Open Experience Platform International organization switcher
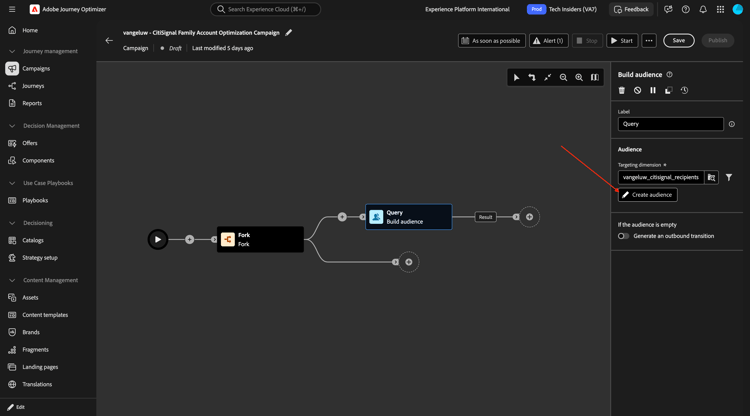This screenshot has width=750, height=416. pyautogui.click(x=467, y=9)
